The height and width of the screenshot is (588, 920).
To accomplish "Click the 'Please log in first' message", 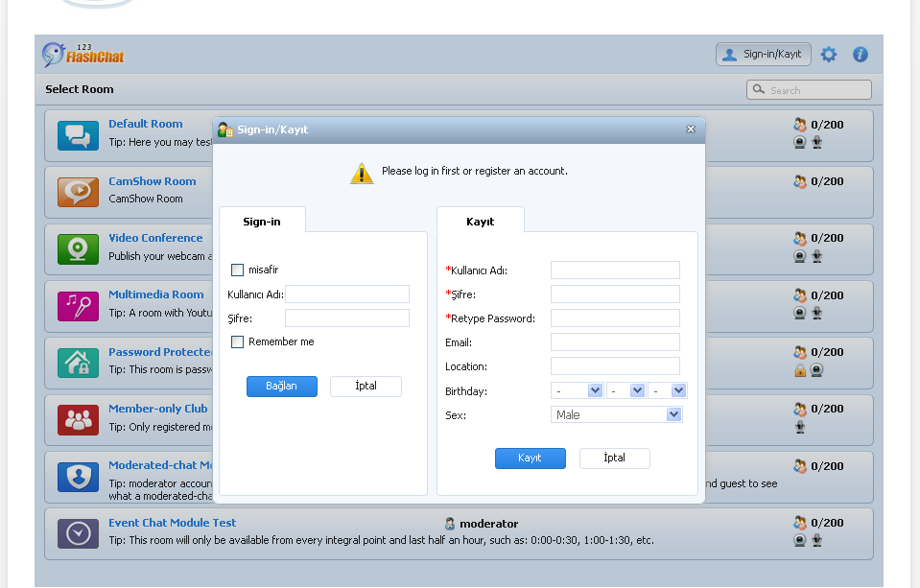I will tap(475, 171).
